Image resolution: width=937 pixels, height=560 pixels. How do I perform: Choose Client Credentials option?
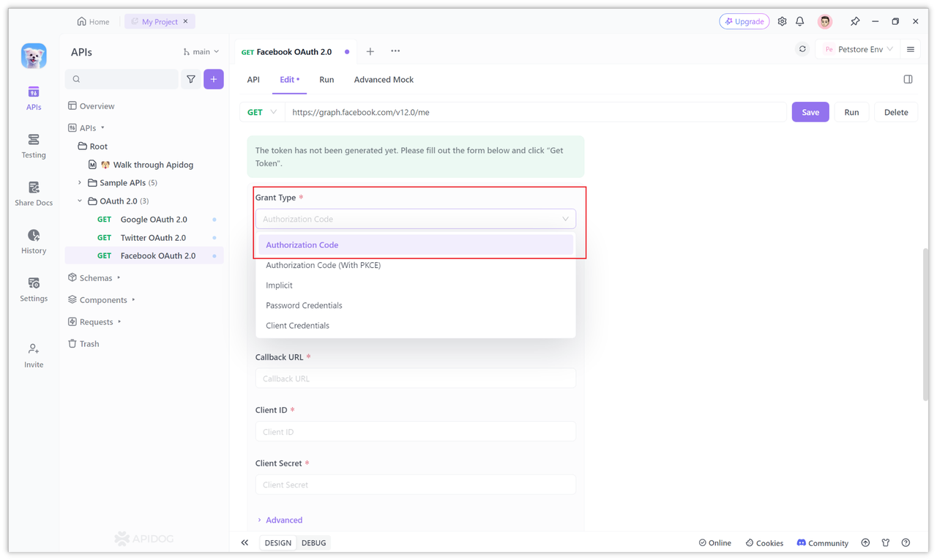click(x=415, y=326)
